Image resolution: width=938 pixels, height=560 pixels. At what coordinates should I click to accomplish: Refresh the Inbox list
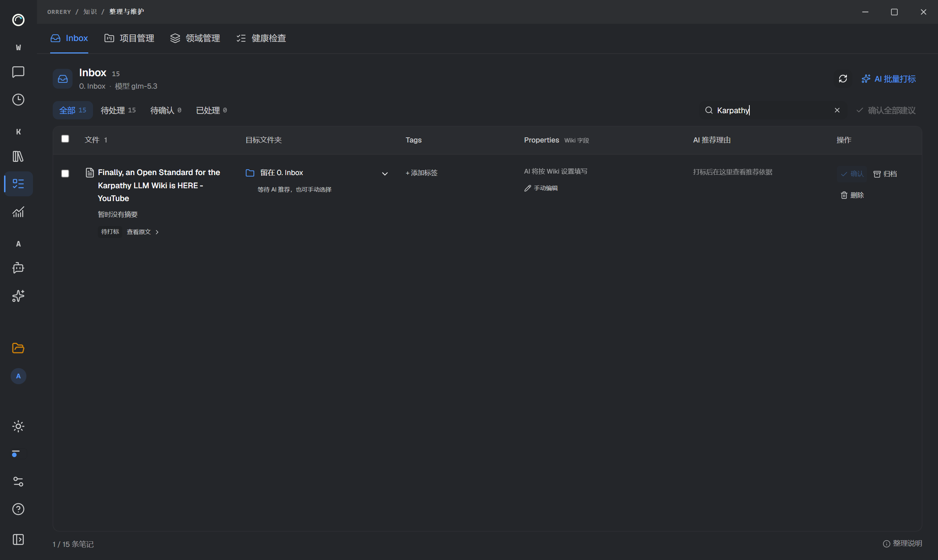(843, 78)
